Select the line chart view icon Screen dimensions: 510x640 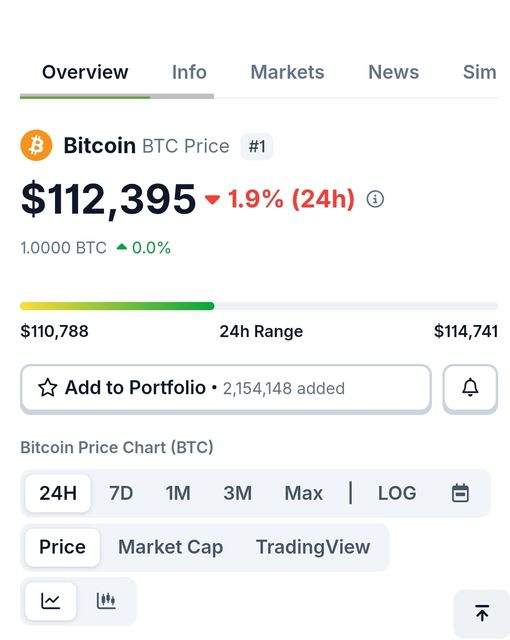click(51, 601)
